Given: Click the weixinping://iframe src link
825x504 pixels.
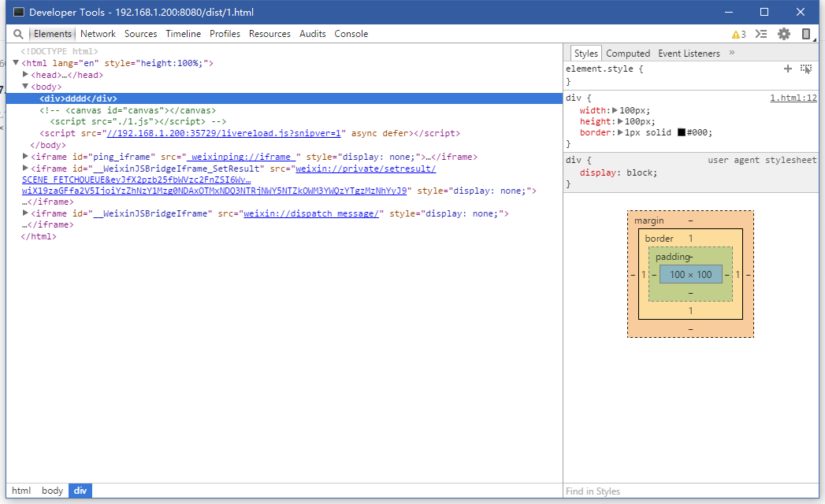Looking at the screenshot, I should coord(241,157).
